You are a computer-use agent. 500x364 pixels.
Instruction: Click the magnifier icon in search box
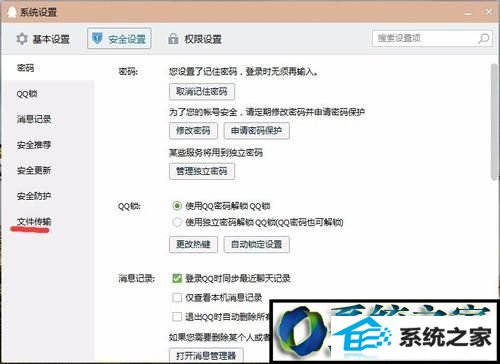click(484, 39)
